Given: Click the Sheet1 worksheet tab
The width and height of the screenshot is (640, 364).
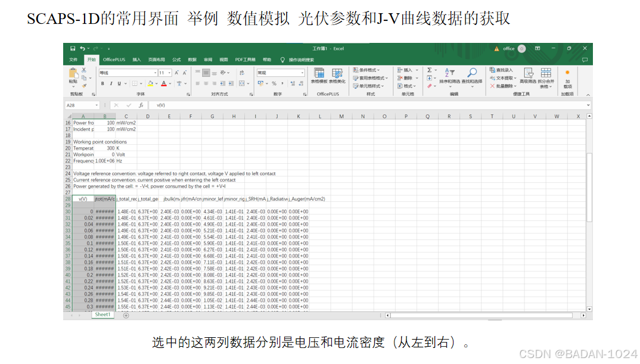Looking at the screenshot, I should coord(102,315).
